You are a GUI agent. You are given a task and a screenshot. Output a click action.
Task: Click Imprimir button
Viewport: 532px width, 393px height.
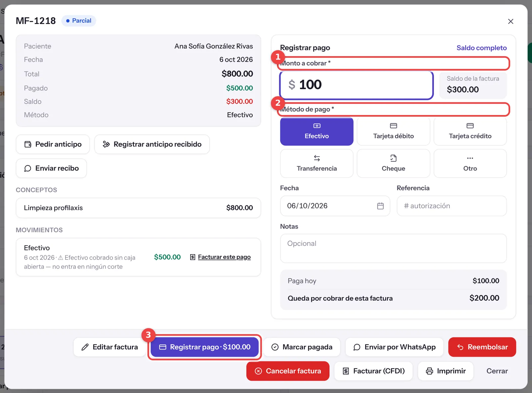pos(446,371)
